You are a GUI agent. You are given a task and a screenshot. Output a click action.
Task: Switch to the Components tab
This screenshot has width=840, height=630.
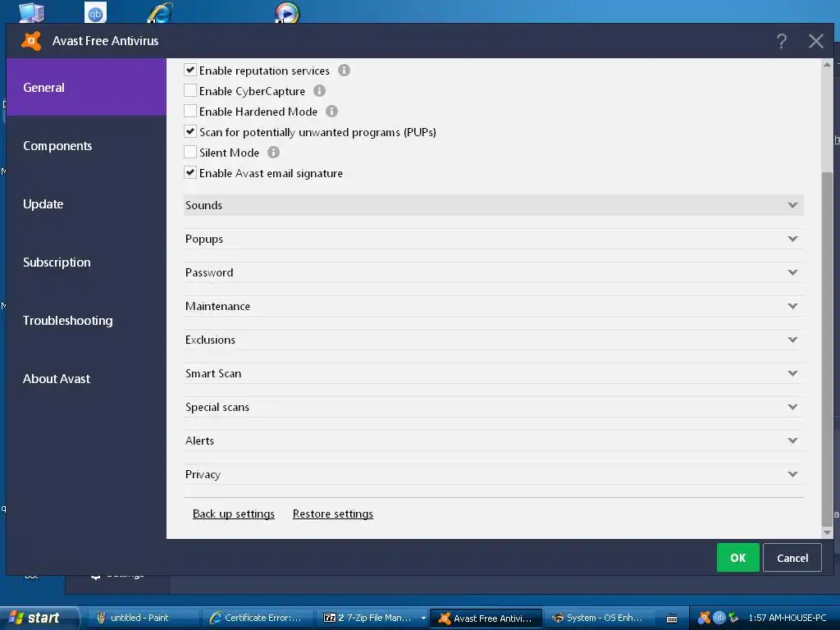86,146
